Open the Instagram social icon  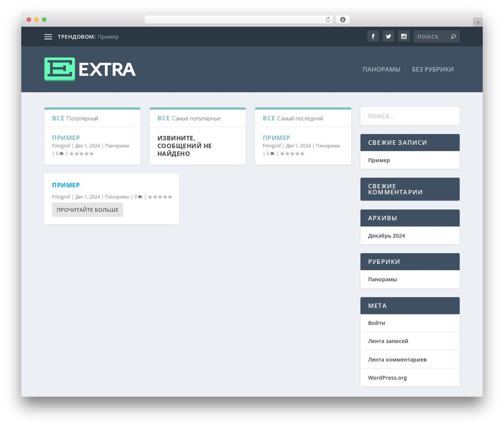pos(404,36)
